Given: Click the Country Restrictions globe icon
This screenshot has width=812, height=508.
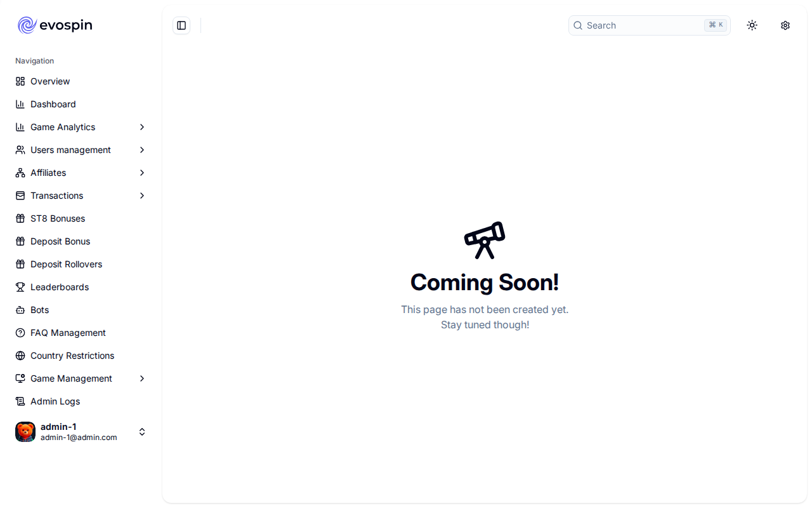Looking at the screenshot, I should (20, 356).
